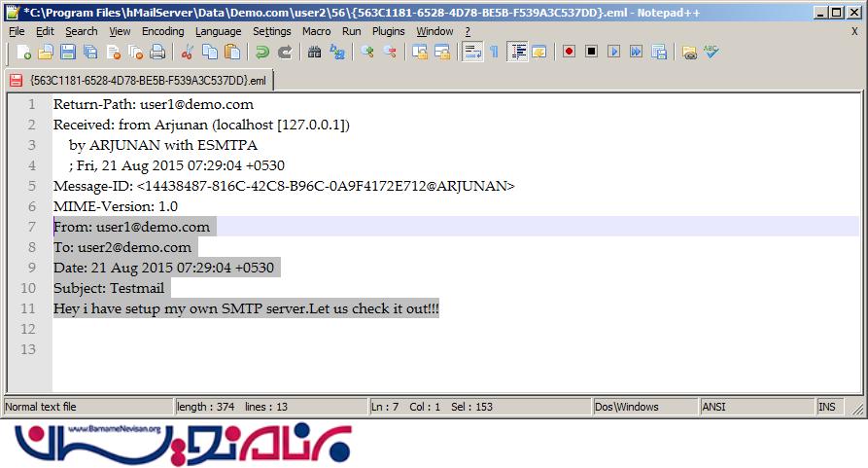
Task: Click the MIME-Version: 1.0 line
Action: pyautogui.click(x=115, y=206)
